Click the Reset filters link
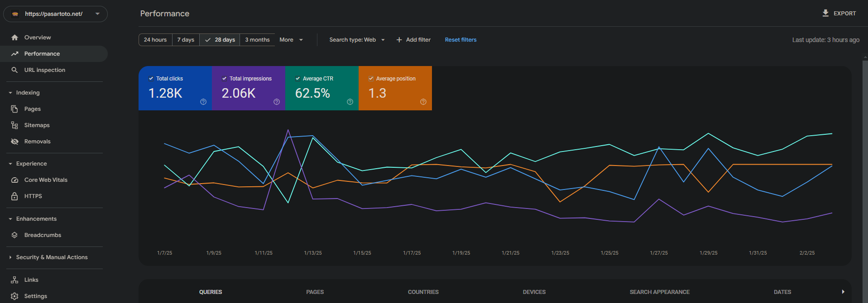868x303 pixels. coord(460,40)
